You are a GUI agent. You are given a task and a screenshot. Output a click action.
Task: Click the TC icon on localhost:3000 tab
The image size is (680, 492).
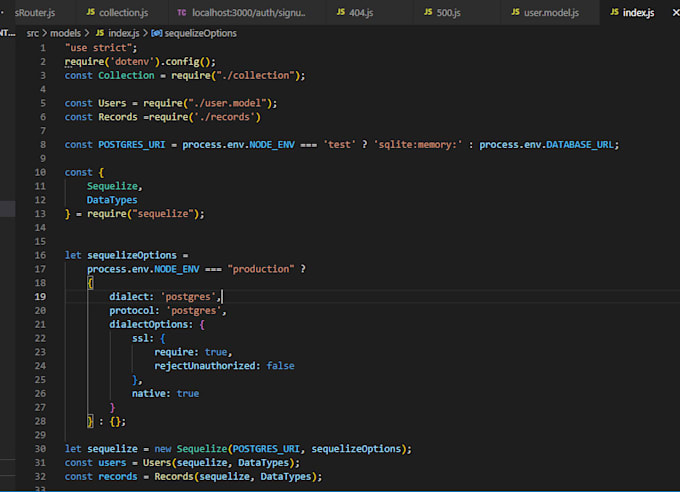(181, 12)
